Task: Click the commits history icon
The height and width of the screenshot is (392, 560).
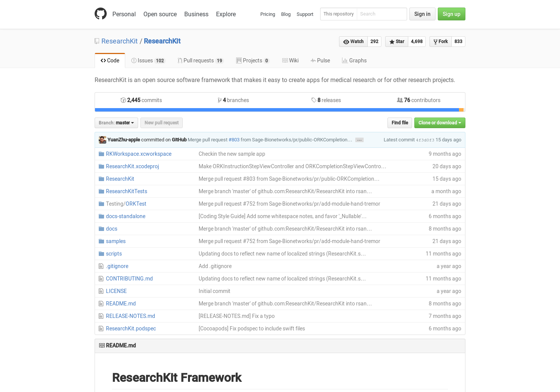Action: (x=123, y=100)
